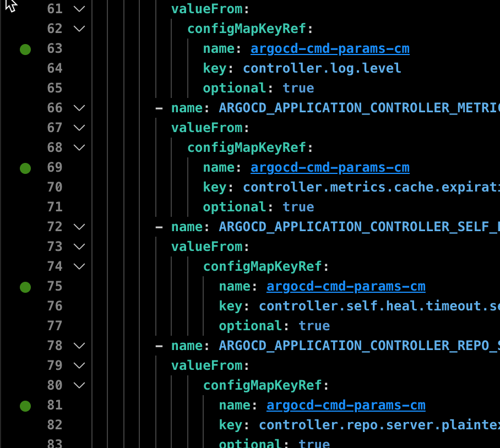Click line number 64 in gutter

(x=55, y=68)
